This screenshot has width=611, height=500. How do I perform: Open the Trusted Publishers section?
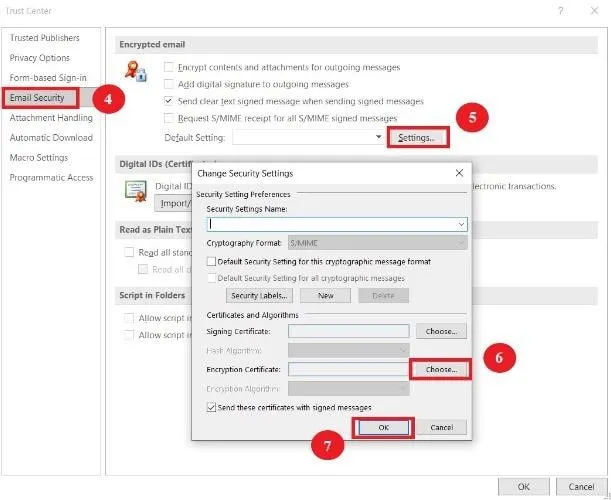tap(44, 37)
